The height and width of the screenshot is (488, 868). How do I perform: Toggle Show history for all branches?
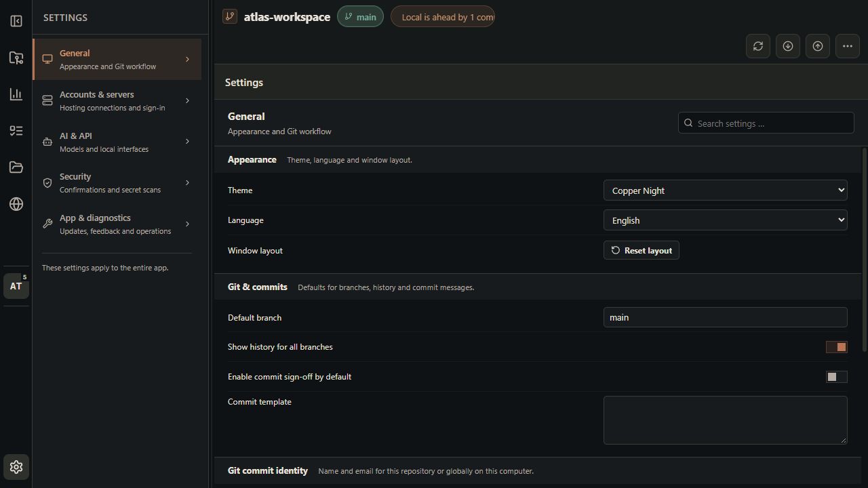coord(837,347)
